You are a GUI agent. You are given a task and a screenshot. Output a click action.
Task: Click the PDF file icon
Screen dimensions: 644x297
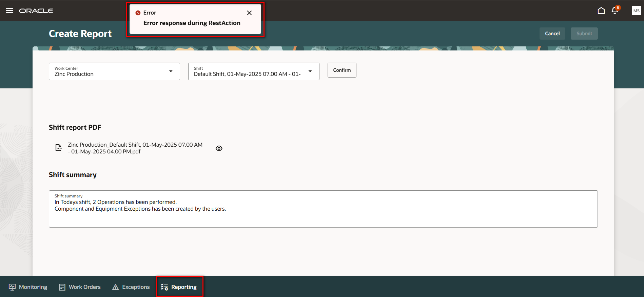click(59, 148)
